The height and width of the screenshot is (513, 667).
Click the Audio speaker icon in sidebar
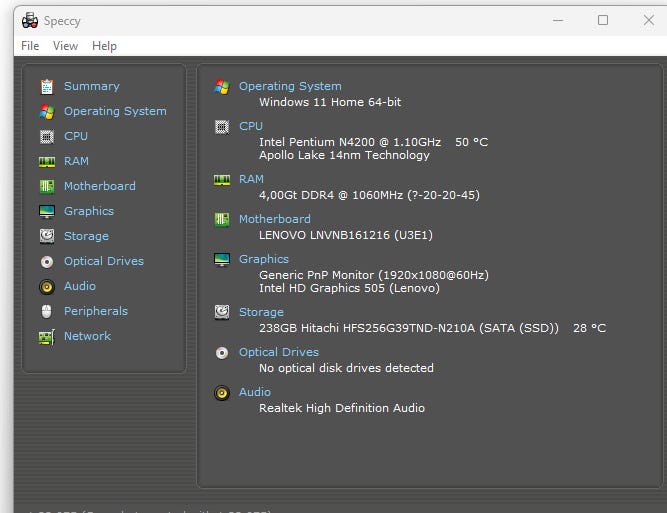(x=47, y=287)
